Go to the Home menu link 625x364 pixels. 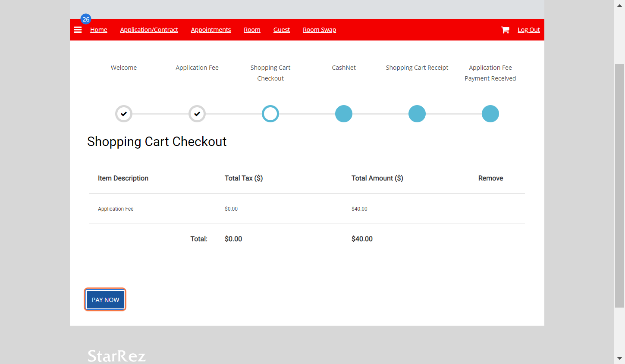pos(99,30)
